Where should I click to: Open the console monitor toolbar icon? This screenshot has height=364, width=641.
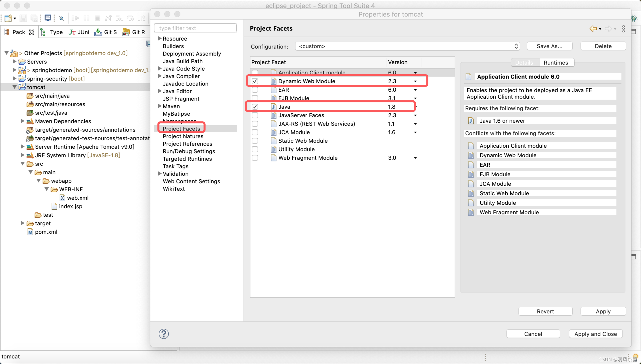point(48,18)
